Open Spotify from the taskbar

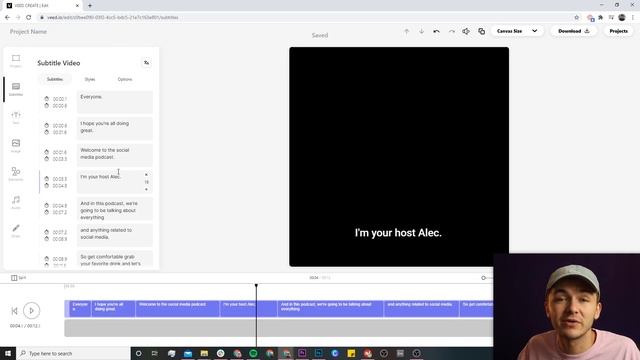click(x=253, y=353)
